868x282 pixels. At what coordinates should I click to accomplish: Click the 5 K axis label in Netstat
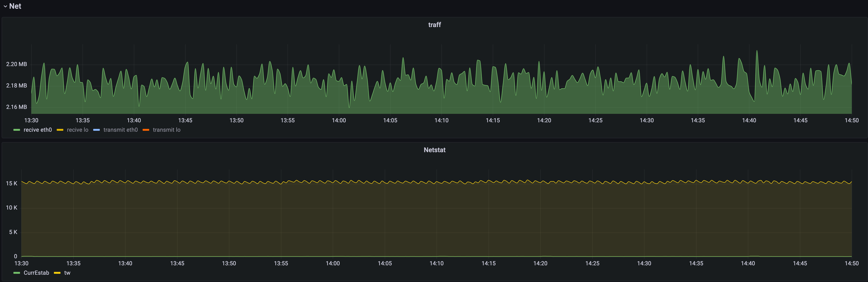13,232
